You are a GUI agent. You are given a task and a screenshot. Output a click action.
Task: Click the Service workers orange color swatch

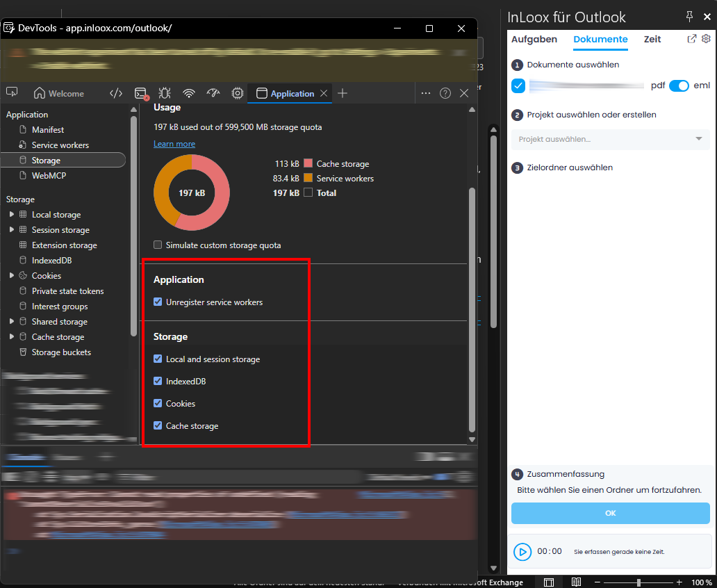coord(308,178)
